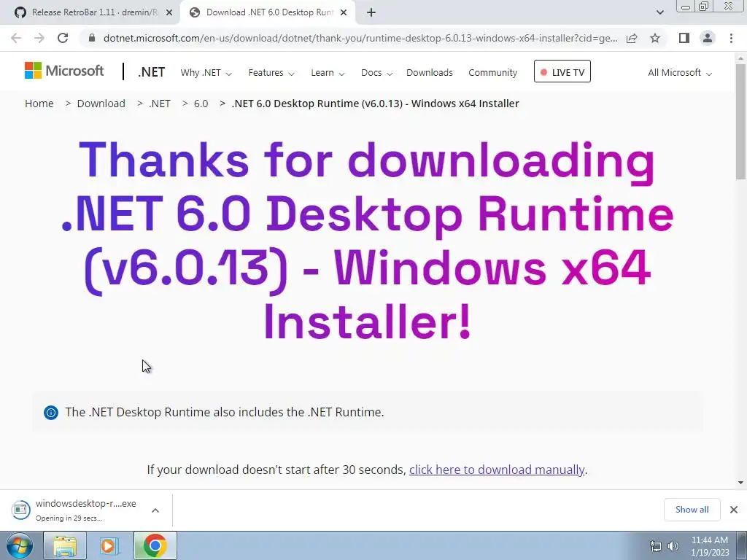Go to Download in the breadcrumb

click(x=101, y=104)
